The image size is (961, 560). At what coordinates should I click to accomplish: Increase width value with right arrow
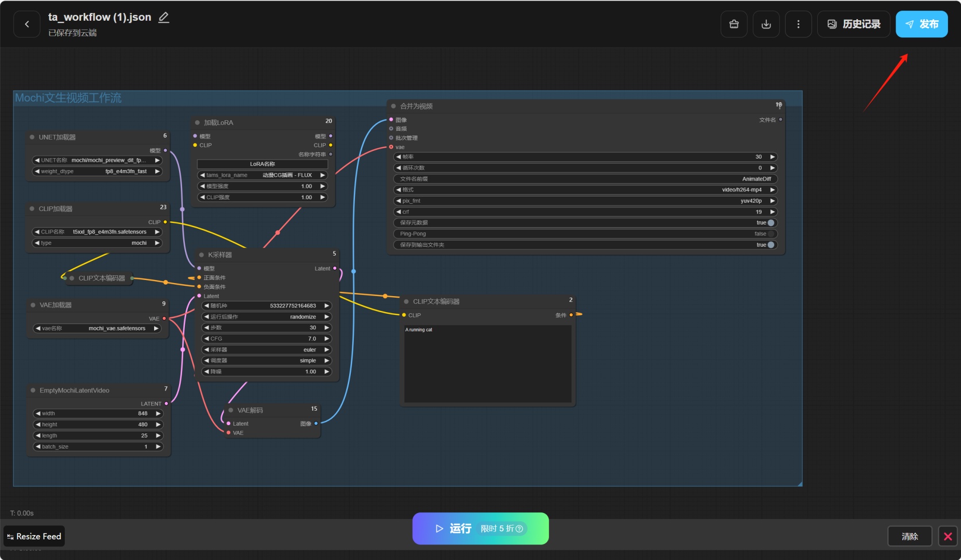click(x=158, y=413)
